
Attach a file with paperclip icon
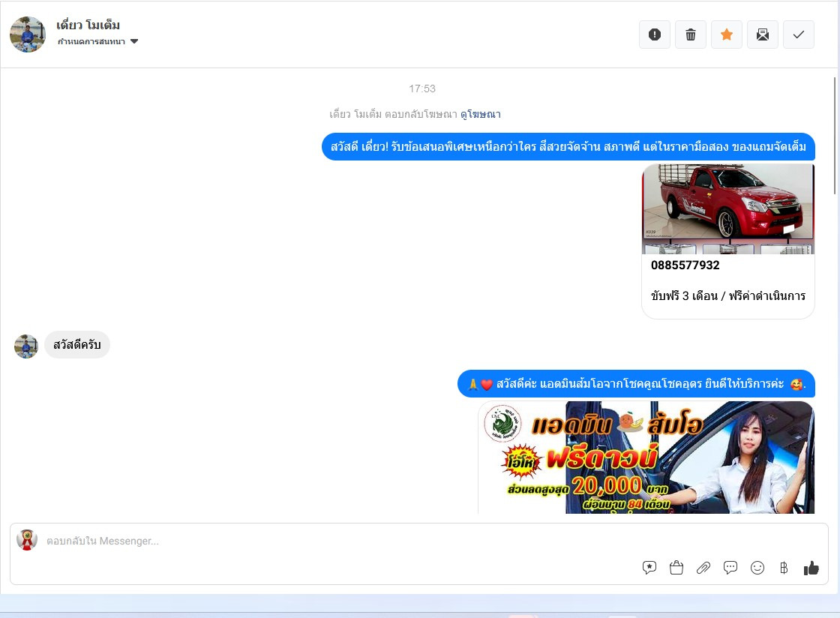[703, 568]
